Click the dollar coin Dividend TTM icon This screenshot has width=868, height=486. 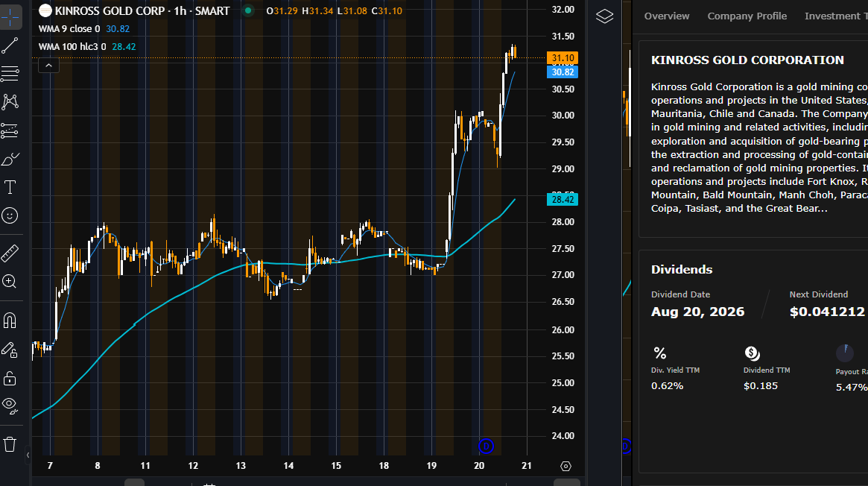(x=753, y=353)
